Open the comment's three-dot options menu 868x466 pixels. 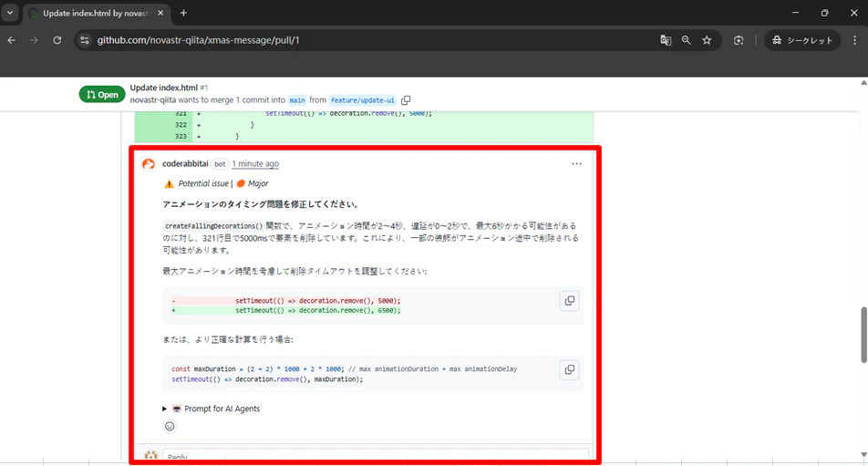coord(577,164)
